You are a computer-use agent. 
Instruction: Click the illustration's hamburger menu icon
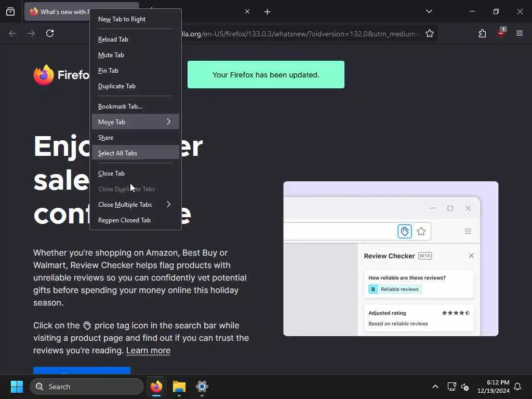pyautogui.click(x=468, y=231)
